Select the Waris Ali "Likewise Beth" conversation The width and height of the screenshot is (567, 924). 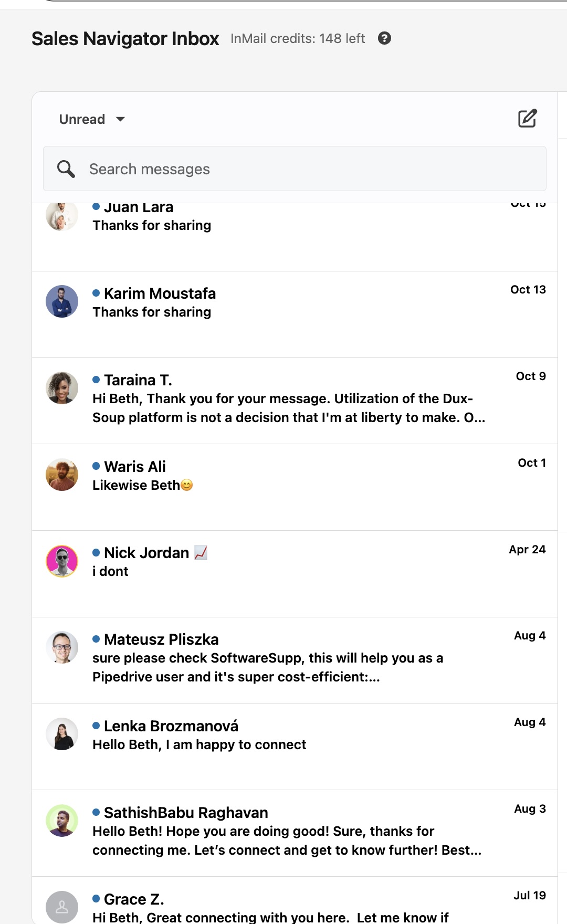coord(294,485)
